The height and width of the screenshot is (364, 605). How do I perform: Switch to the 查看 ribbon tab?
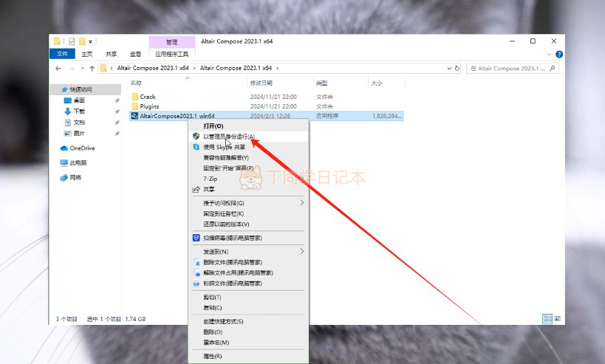click(135, 54)
